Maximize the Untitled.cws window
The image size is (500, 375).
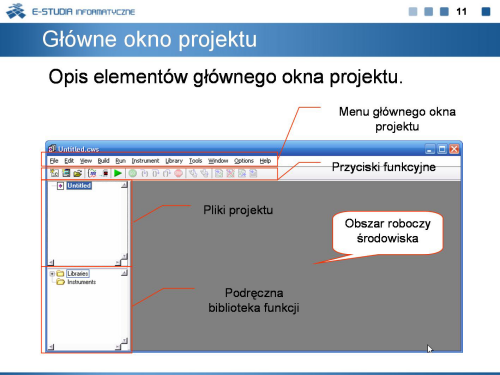point(442,149)
